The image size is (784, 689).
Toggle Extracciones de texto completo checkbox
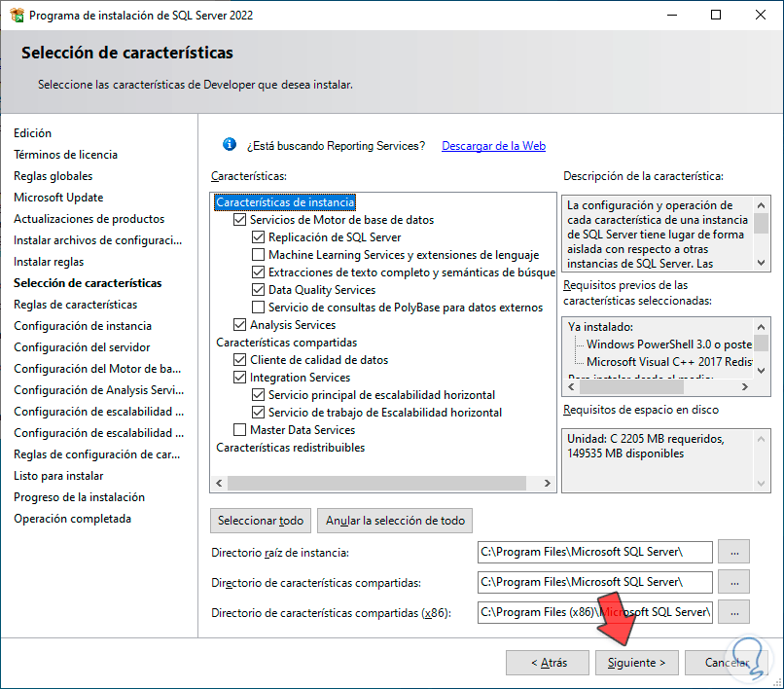click(258, 272)
